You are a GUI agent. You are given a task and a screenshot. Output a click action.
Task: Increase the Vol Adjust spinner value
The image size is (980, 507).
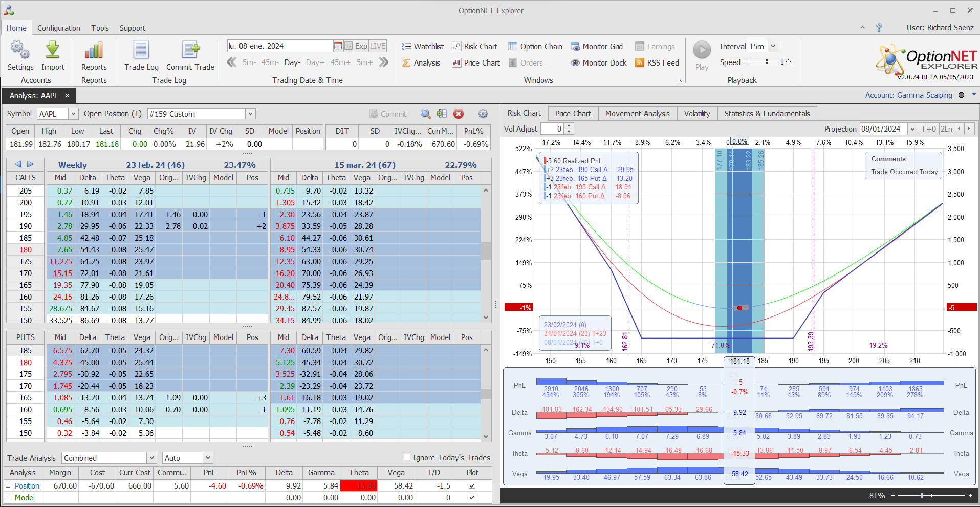569,126
